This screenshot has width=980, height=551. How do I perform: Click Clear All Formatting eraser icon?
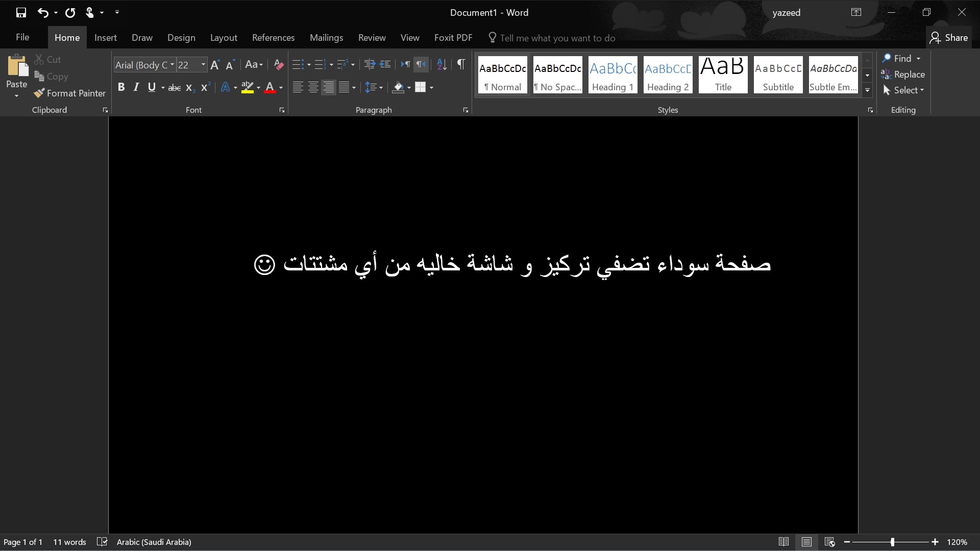pyautogui.click(x=278, y=65)
